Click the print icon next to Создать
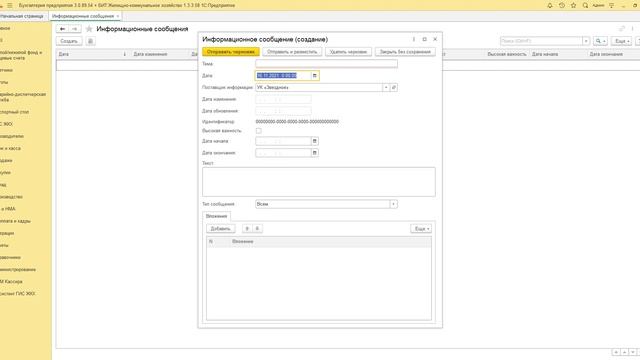The height and width of the screenshot is (360, 640). pos(91,41)
